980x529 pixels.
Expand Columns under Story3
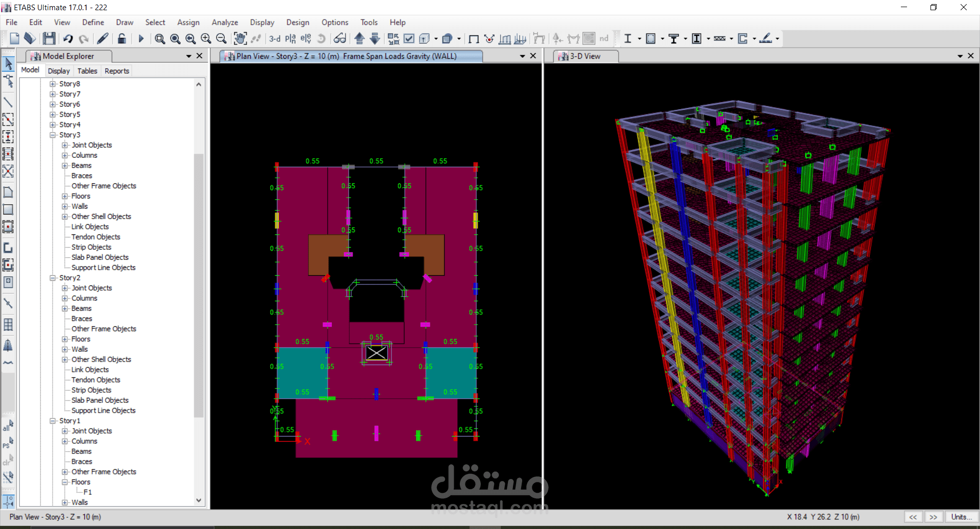65,155
